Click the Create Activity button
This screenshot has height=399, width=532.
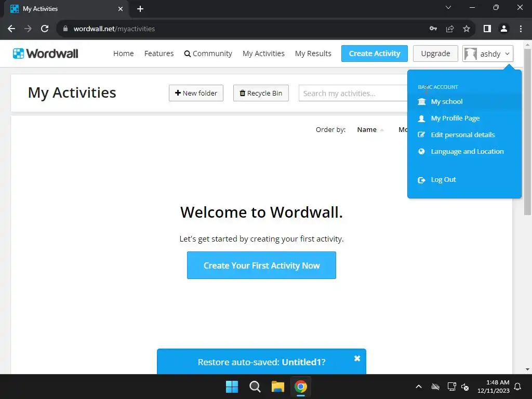click(x=374, y=54)
